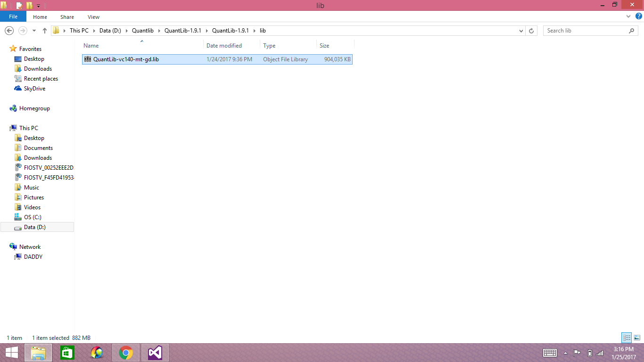Open the on-screen keyboard tray icon
644x362 pixels.
click(550, 353)
